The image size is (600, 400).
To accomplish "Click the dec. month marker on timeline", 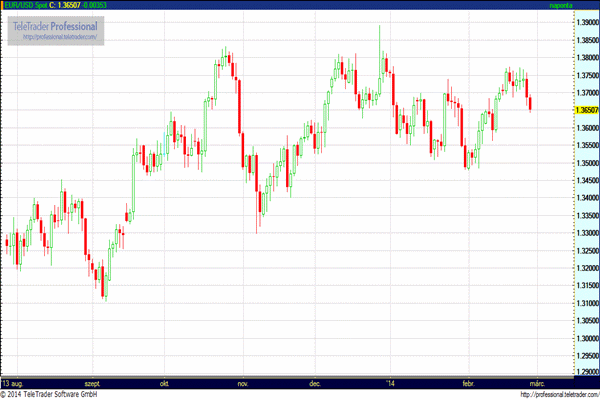I will click(x=315, y=383).
